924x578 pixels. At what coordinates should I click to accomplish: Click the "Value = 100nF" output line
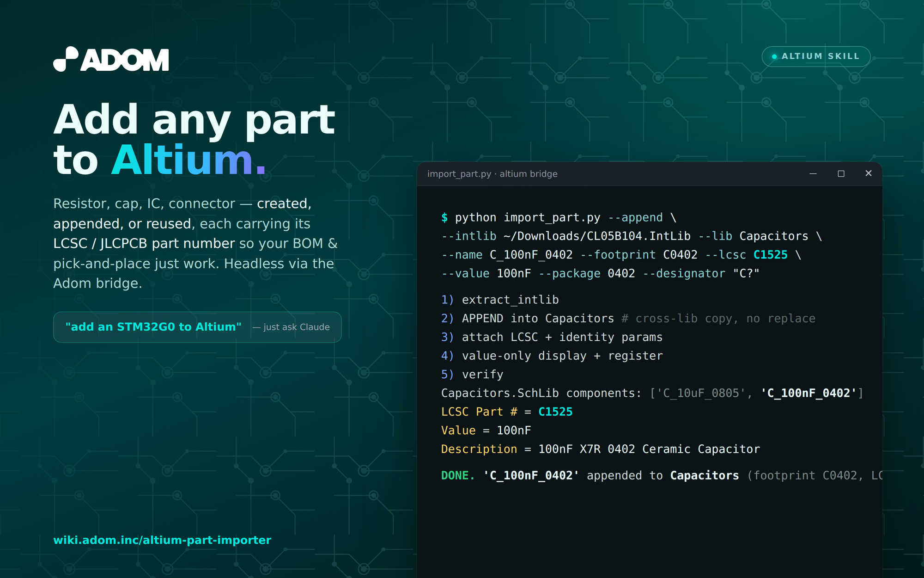(x=486, y=430)
